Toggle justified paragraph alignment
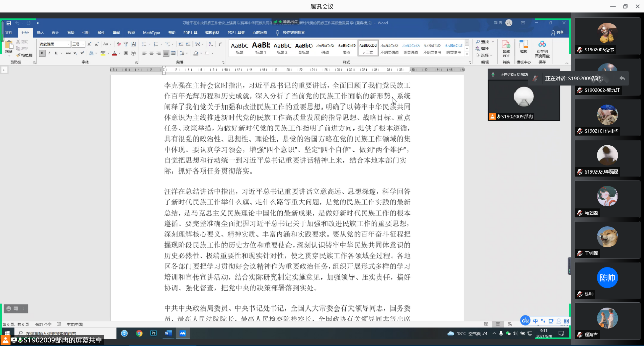This screenshot has height=346, width=644. click(166, 53)
